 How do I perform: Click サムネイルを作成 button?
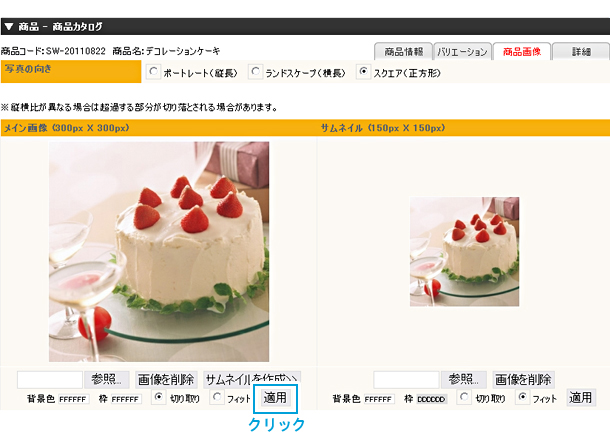click(252, 378)
